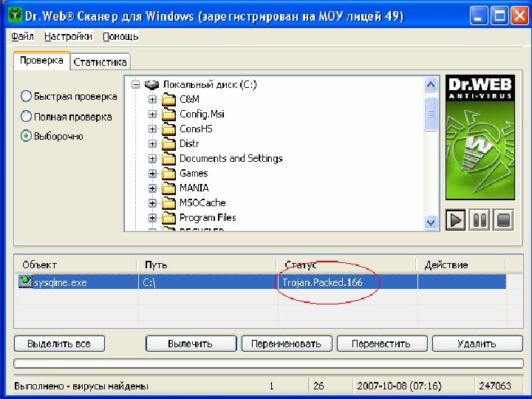Click the Games folder label in tree
Viewport: 532px width, 399px height.
[x=194, y=174]
